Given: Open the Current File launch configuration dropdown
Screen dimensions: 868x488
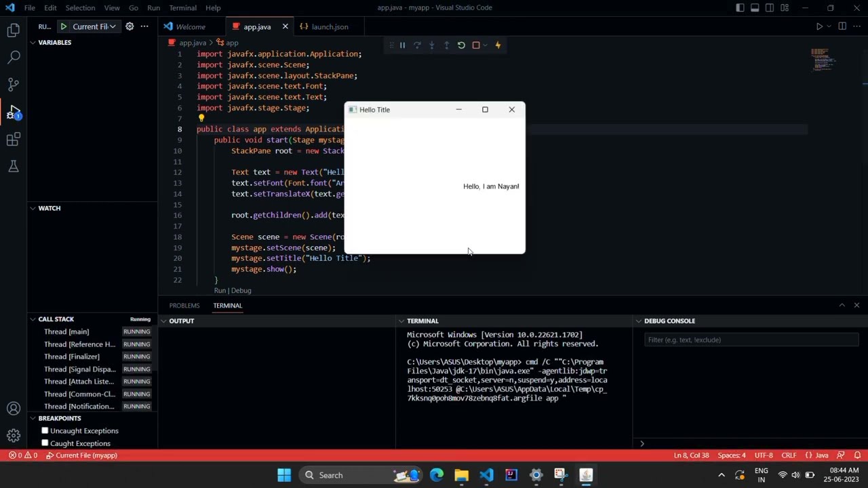Looking at the screenshot, I should (x=95, y=26).
